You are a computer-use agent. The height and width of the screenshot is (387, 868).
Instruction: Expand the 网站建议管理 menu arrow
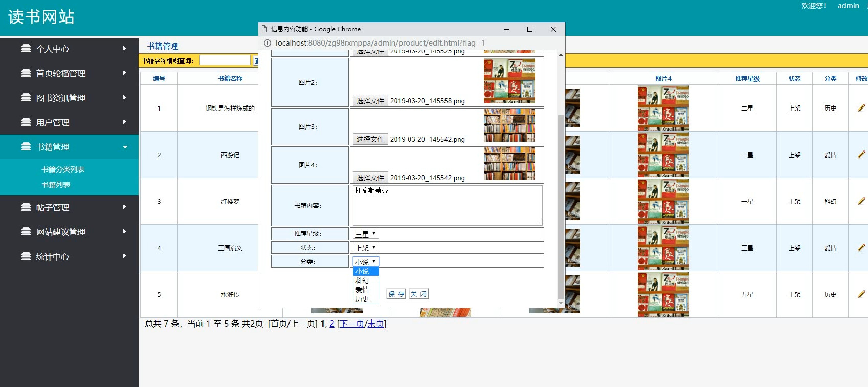[124, 231]
